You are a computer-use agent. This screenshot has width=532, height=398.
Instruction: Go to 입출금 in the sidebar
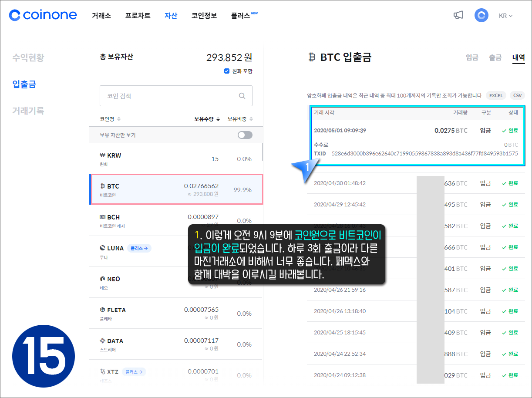coord(24,84)
